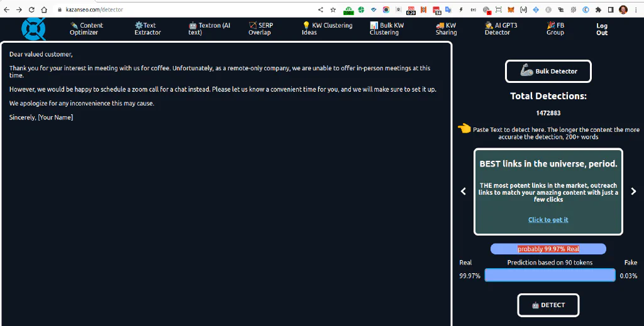Click the Bulk Detector button

click(548, 72)
